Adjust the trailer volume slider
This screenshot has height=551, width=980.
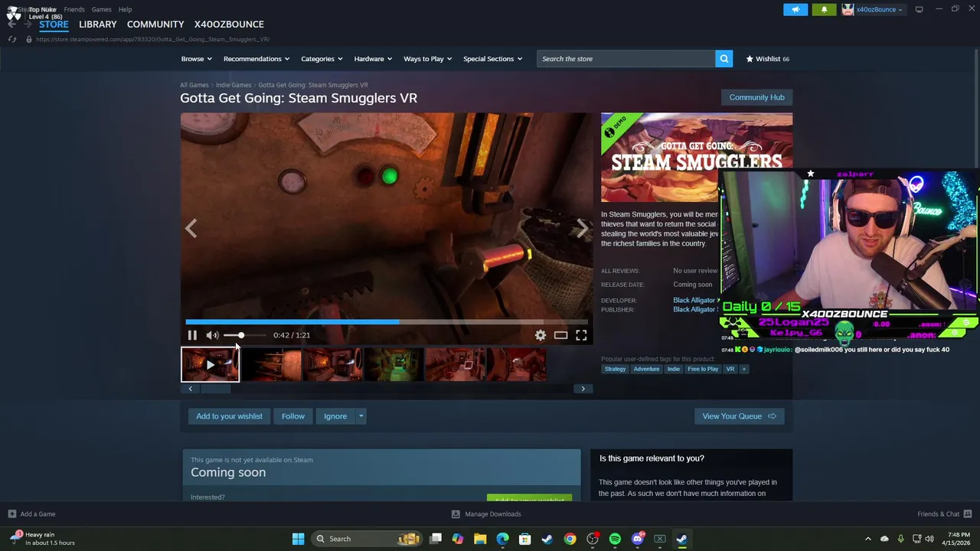[244, 335]
